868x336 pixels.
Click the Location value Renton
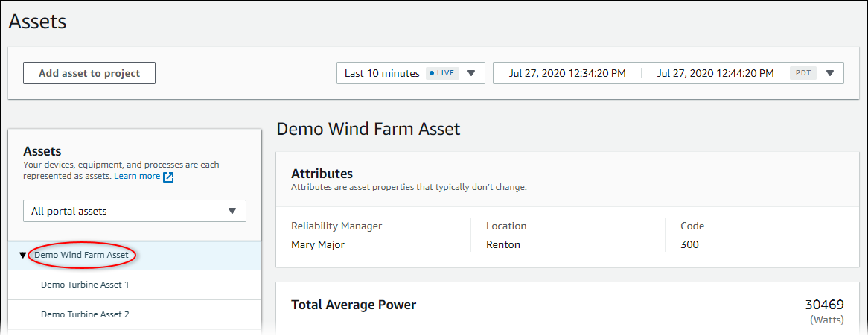click(503, 244)
